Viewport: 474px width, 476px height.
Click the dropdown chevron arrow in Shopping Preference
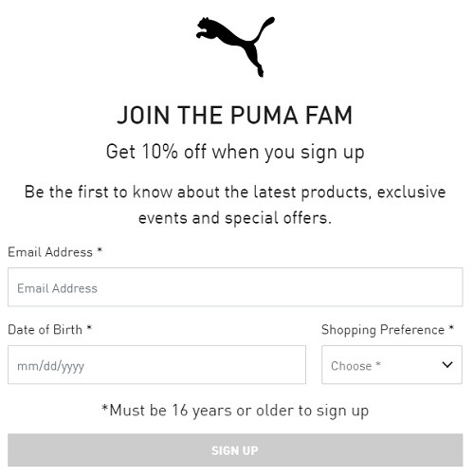[x=447, y=365]
